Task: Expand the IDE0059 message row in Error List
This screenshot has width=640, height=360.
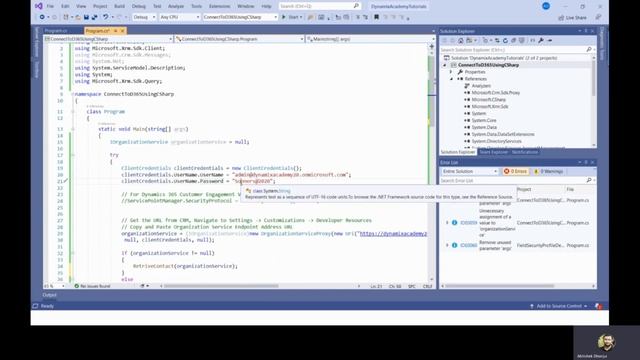Action: (x=447, y=223)
